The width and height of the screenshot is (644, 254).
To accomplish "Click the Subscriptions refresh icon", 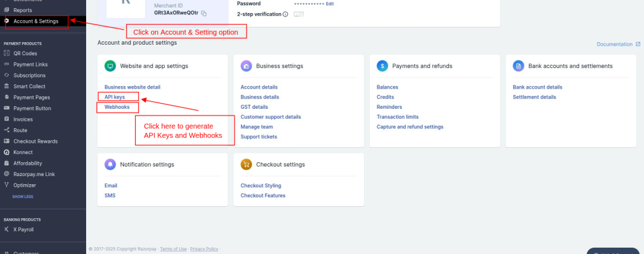I will pos(6,75).
